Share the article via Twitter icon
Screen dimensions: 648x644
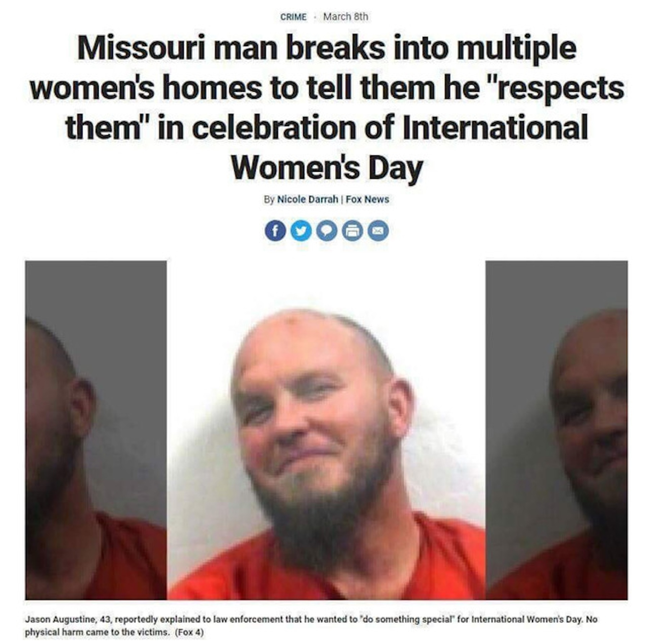(301, 231)
